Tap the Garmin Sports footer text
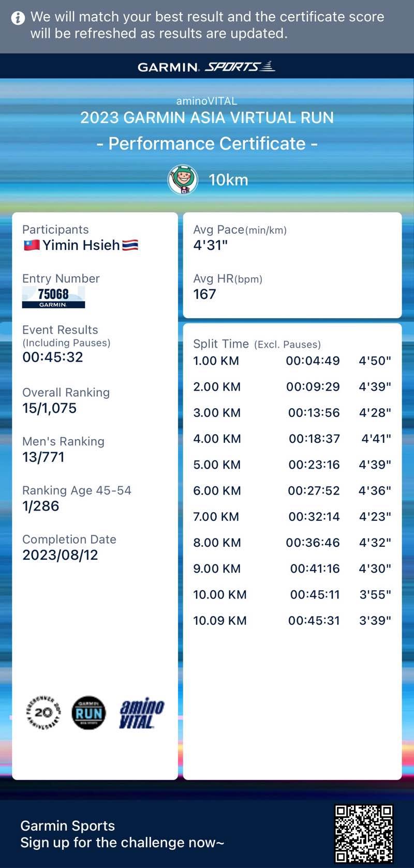The width and height of the screenshot is (414, 868). [x=68, y=826]
